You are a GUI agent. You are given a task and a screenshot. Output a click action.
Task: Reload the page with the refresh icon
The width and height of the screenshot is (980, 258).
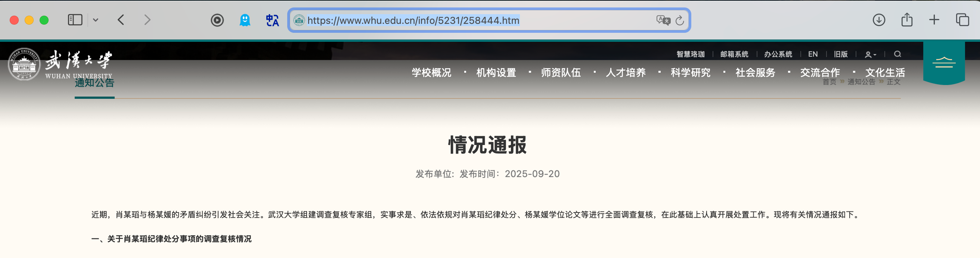[680, 20]
